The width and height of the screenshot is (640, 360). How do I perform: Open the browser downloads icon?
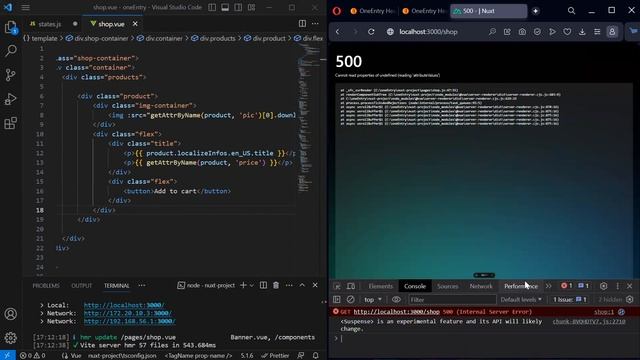coord(582,32)
